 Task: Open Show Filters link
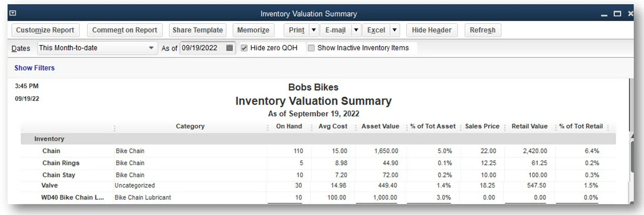click(35, 68)
